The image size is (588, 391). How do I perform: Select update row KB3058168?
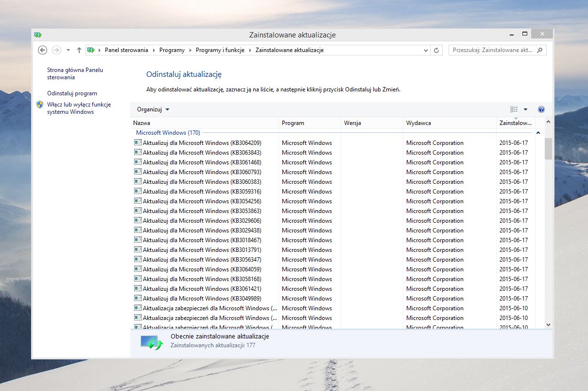pyautogui.click(x=333, y=279)
